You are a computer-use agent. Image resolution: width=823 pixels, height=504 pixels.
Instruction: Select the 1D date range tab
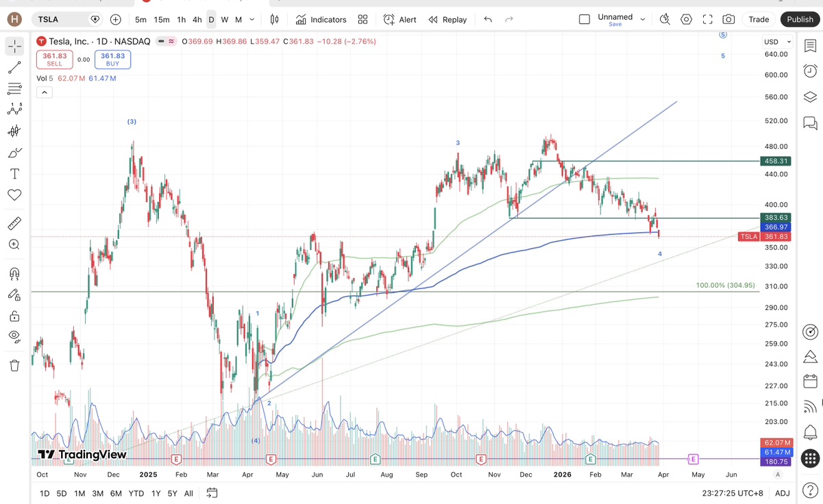coord(45,493)
